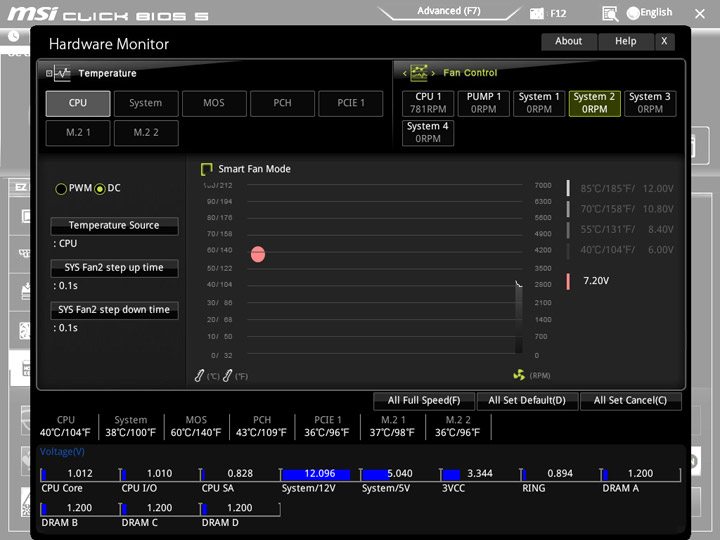Image resolution: width=720 pixels, height=540 pixels.
Task: Select the System temperature tab
Action: tap(146, 103)
